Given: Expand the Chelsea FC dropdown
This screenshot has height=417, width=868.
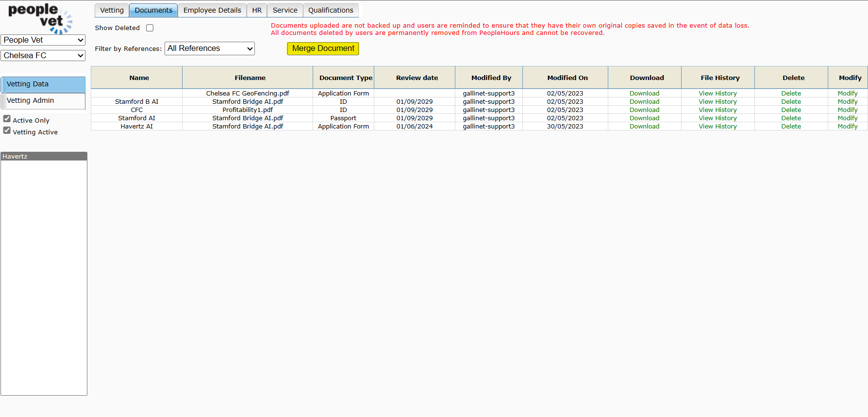Looking at the screenshot, I should click(x=43, y=56).
